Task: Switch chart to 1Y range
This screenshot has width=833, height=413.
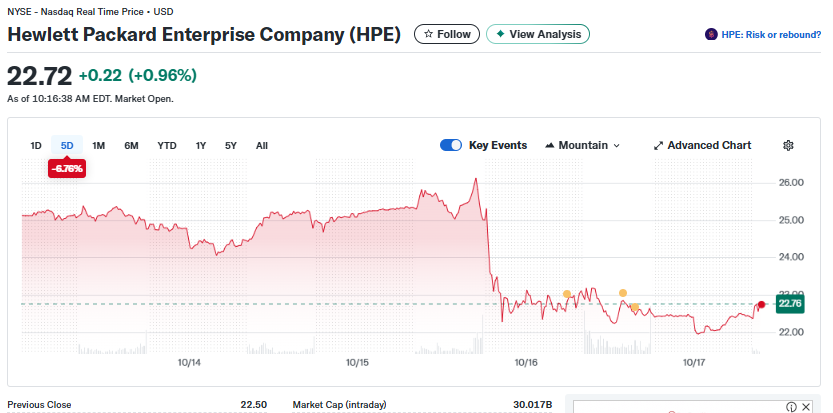Action: click(201, 146)
